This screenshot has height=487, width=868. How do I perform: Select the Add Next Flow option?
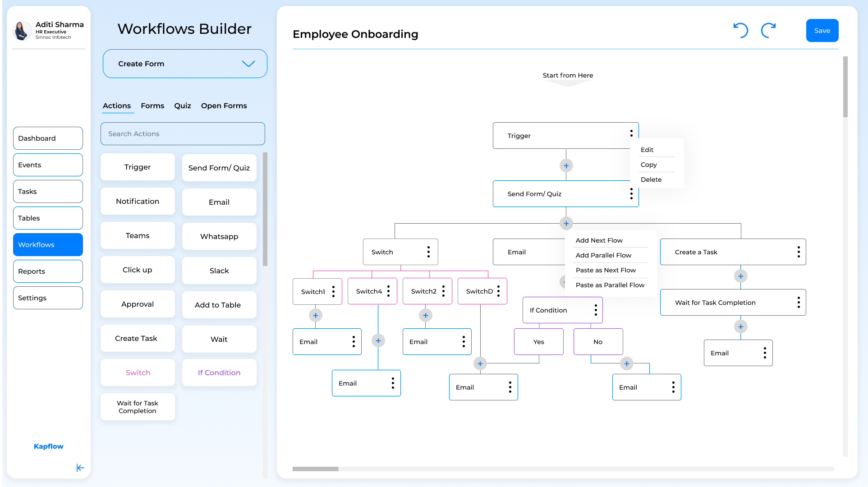tap(598, 240)
